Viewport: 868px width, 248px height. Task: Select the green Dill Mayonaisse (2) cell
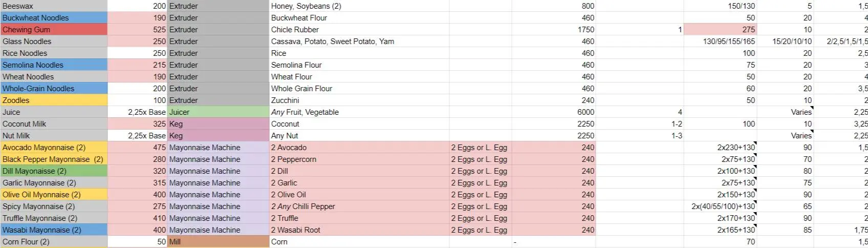pos(54,171)
